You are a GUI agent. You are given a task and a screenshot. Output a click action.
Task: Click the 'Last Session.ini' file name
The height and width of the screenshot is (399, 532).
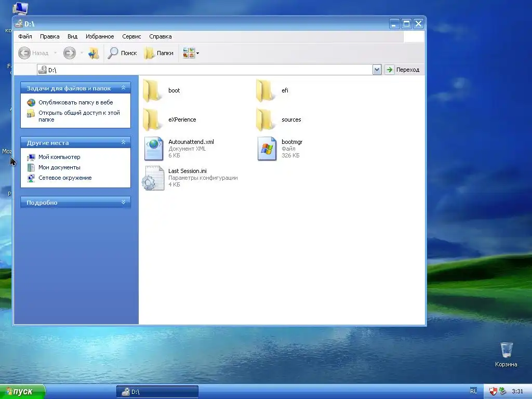pos(187,171)
